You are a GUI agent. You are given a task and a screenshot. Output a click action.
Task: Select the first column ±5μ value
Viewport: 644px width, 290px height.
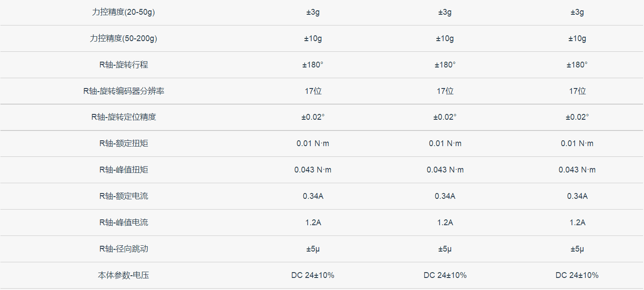click(313, 249)
